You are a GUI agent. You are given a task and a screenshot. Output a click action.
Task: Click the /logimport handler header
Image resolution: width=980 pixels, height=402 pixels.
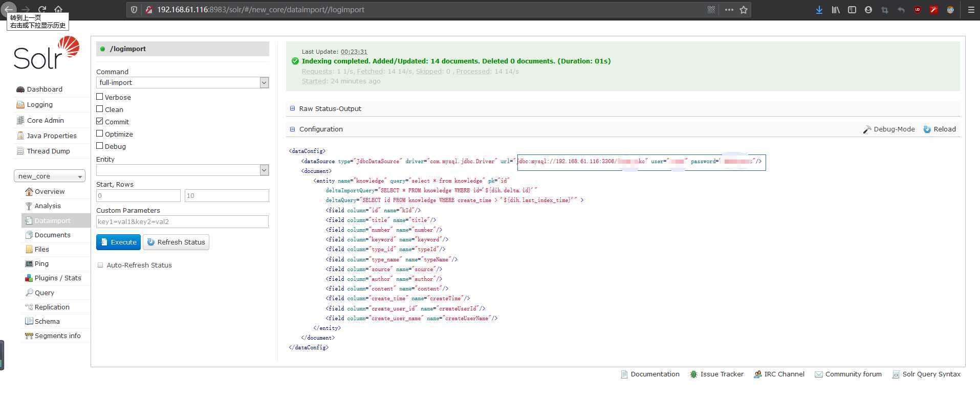tap(183, 49)
